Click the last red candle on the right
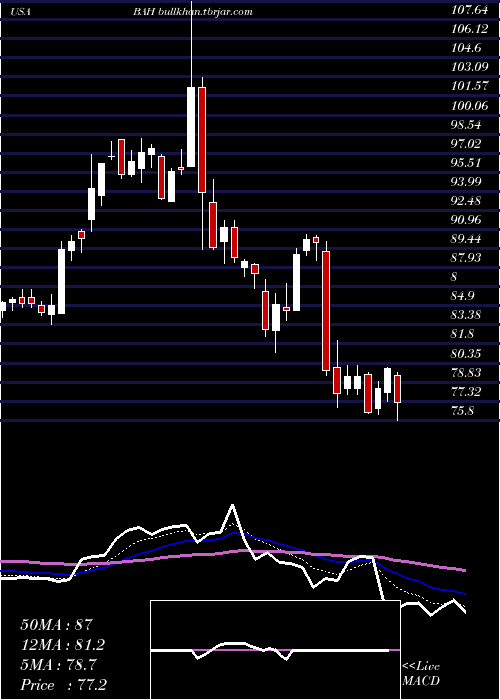This screenshot has width=500, height=700. (397, 389)
